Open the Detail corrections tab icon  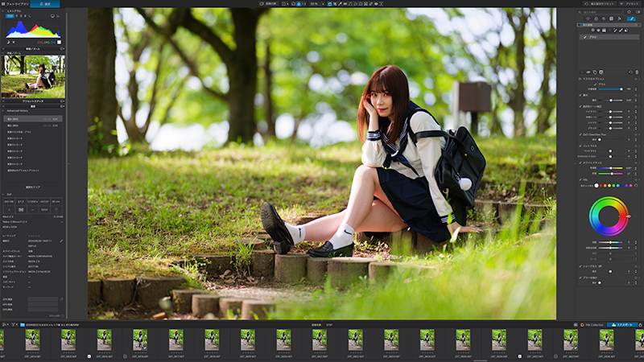click(604, 19)
